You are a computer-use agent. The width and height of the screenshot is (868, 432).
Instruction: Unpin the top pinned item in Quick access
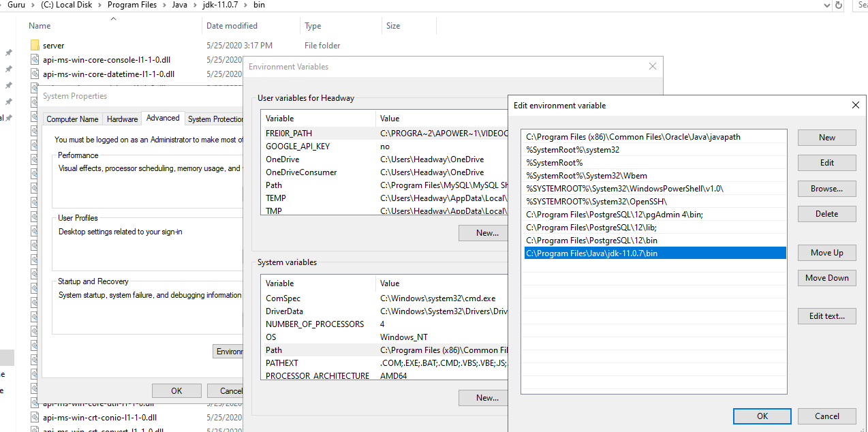pos(8,52)
